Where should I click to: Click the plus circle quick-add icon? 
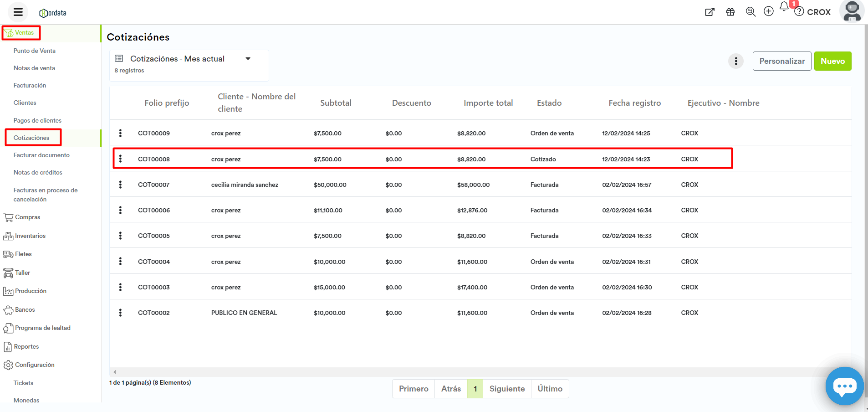tap(769, 11)
